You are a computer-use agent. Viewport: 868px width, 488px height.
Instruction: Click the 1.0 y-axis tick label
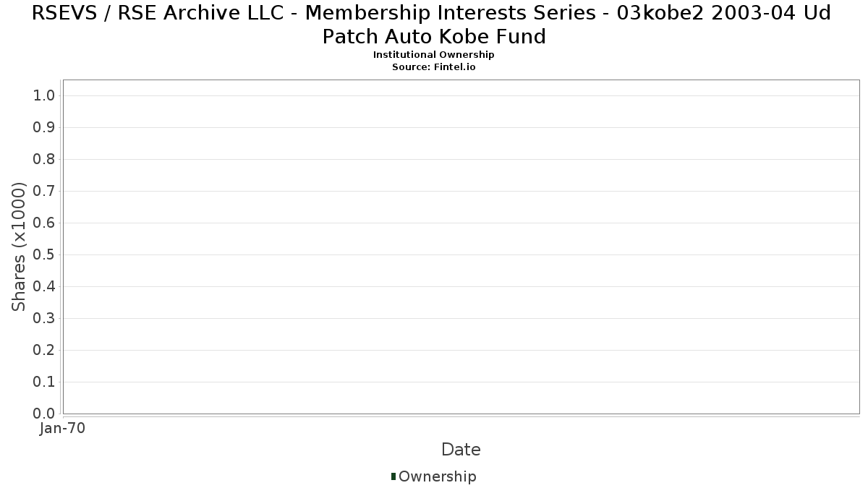click(x=45, y=96)
